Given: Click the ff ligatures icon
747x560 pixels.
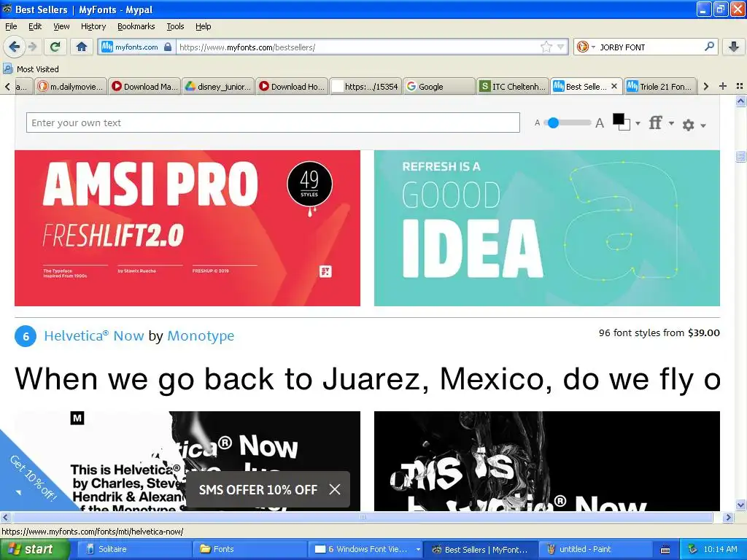Looking at the screenshot, I should click(x=656, y=122).
